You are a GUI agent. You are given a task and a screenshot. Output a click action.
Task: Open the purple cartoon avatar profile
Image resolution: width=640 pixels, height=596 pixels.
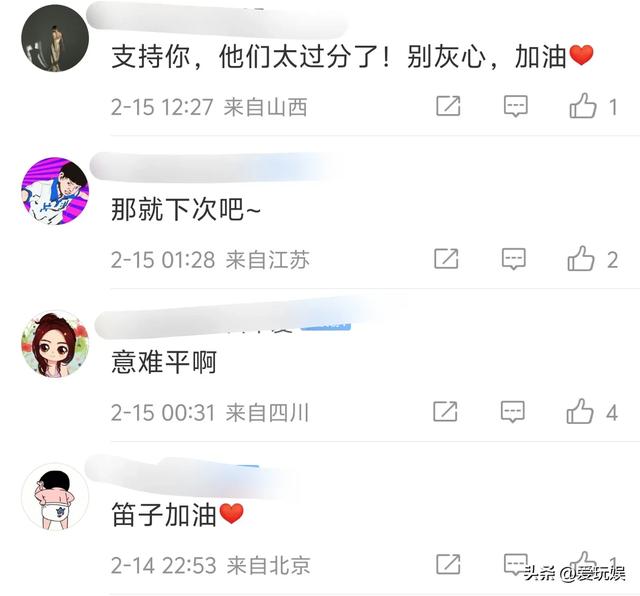click(55, 191)
